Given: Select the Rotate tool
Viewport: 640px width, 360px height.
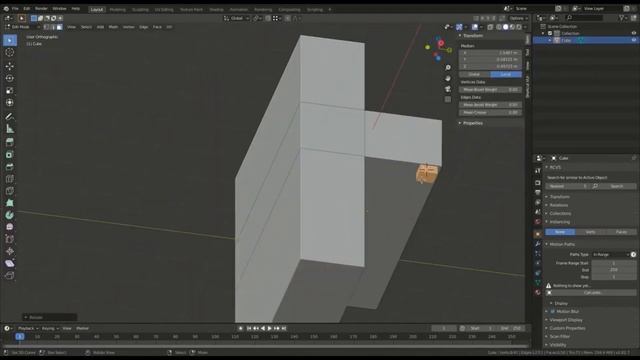Looking at the screenshot, I should pyautogui.click(x=10, y=78).
